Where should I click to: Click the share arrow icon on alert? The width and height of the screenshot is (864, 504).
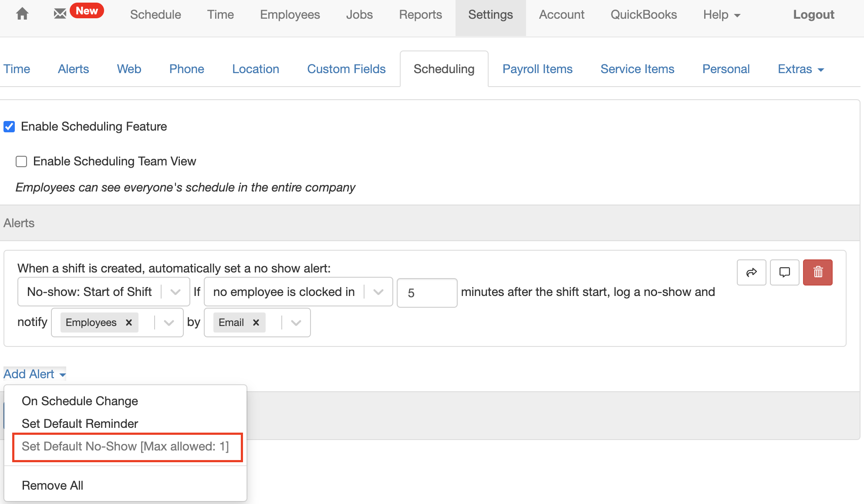pyautogui.click(x=751, y=272)
